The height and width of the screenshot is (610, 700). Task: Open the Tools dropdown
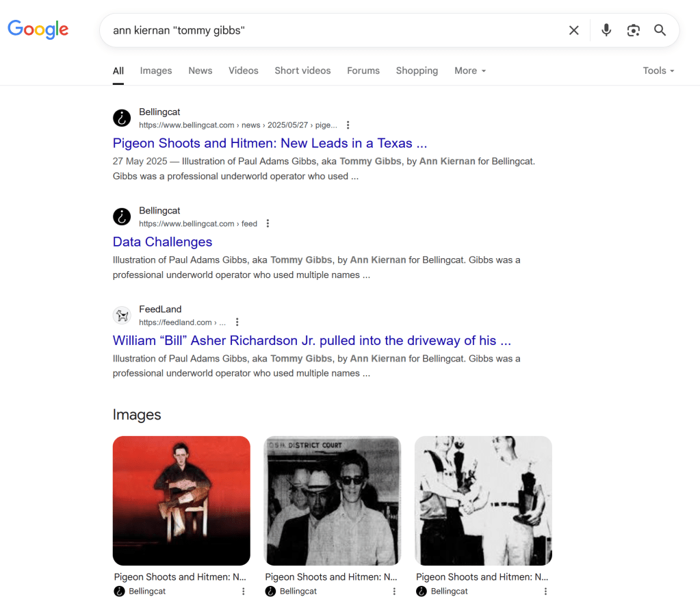click(x=658, y=71)
